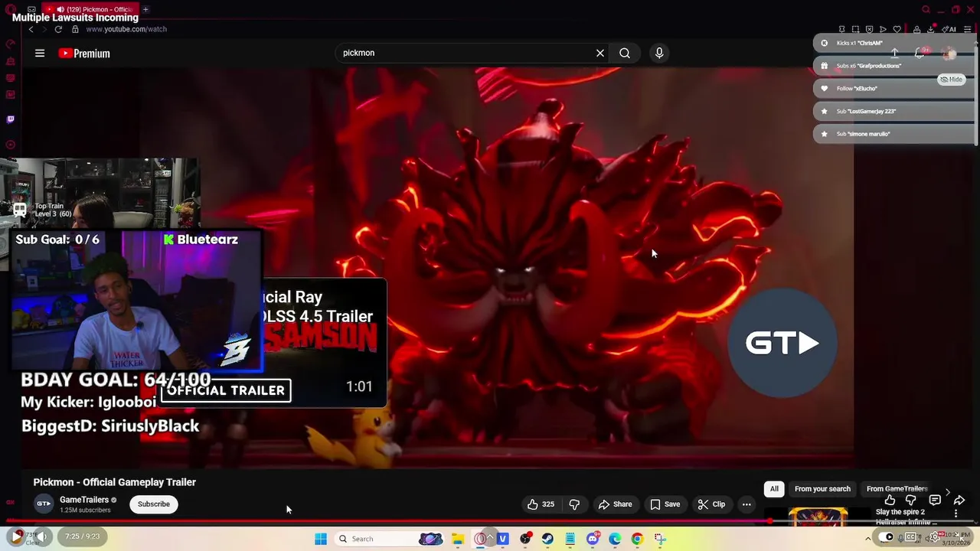Mute the Pickmon tab via its speaker icon
The height and width of the screenshot is (551, 980).
pyautogui.click(x=60, y=9)
